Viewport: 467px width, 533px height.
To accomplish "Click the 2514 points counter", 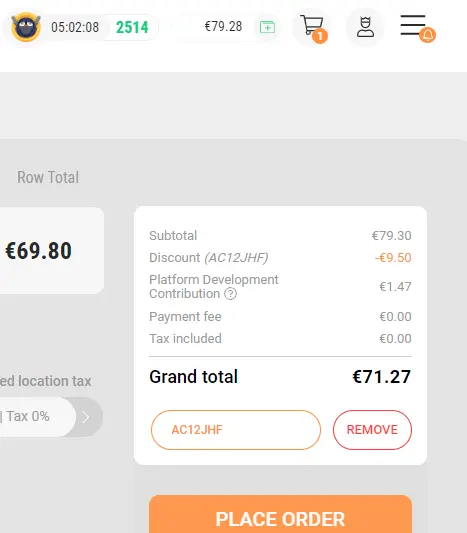I will pyautogui.click(x=132, y=28).
